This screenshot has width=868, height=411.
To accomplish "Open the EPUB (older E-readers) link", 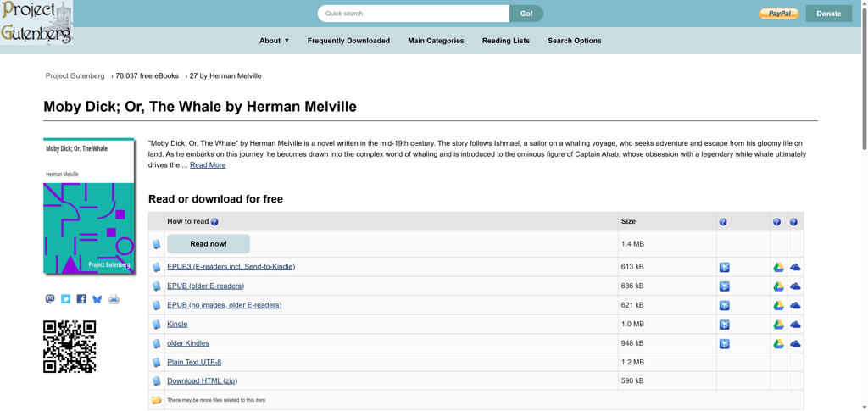I will point(205,286).
